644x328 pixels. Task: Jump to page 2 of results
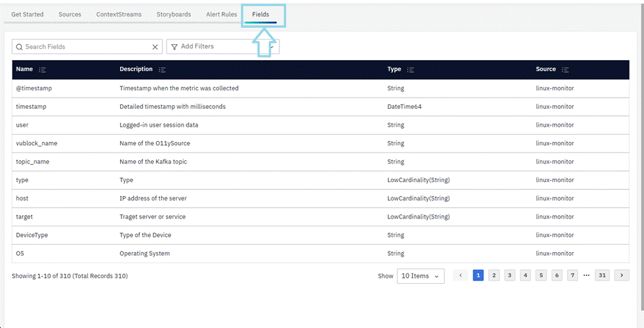(x=494, y=276)
